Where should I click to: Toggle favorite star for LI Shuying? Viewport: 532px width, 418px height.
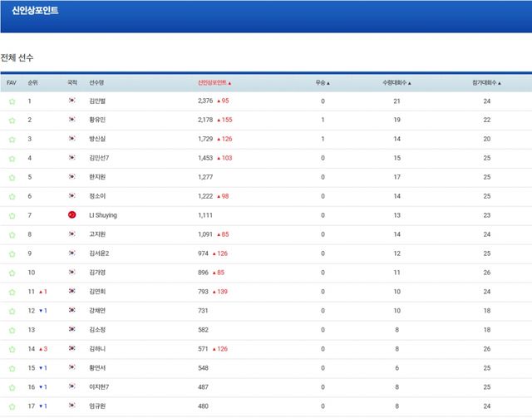click(x=12, y=215)
